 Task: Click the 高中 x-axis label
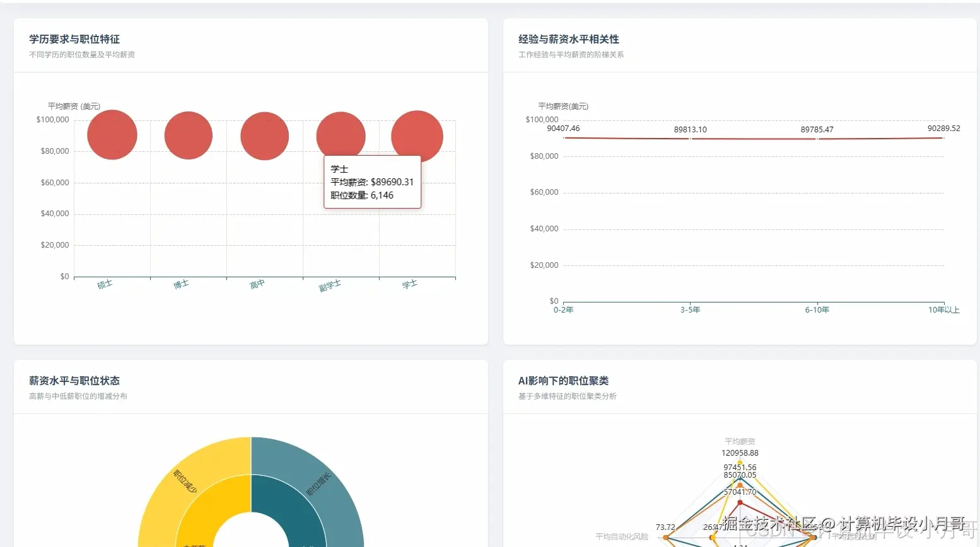(x=257, y=285)
